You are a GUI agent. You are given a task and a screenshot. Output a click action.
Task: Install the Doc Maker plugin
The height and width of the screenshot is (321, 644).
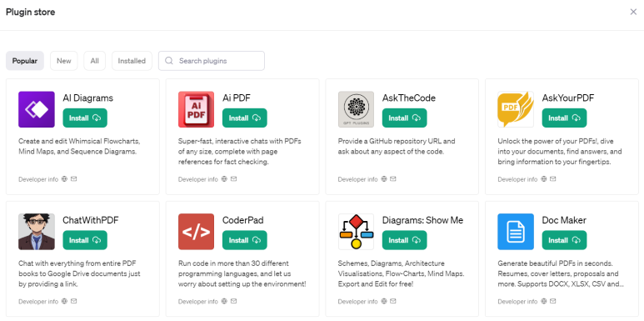tap(564, 240)
